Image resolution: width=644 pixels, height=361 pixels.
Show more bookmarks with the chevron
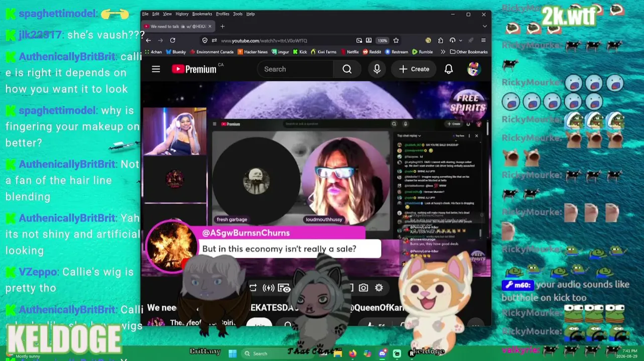[x=443, y=52]
